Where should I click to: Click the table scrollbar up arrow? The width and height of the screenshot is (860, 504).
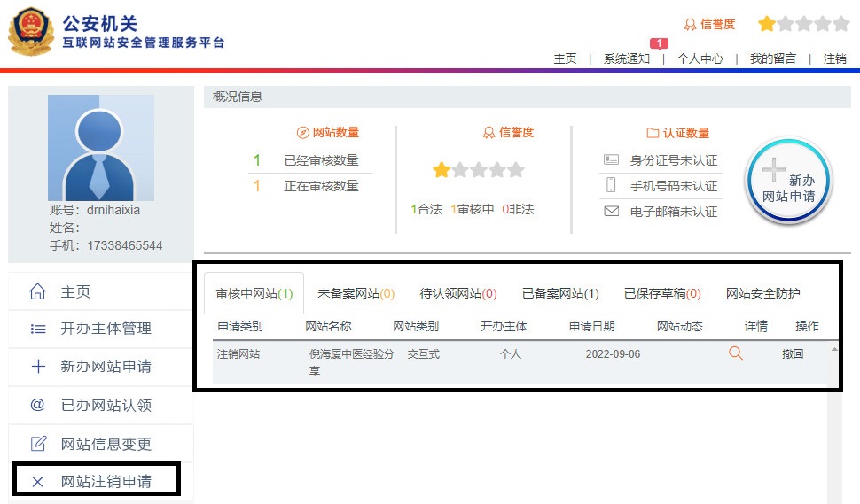[x=834, y=349]
